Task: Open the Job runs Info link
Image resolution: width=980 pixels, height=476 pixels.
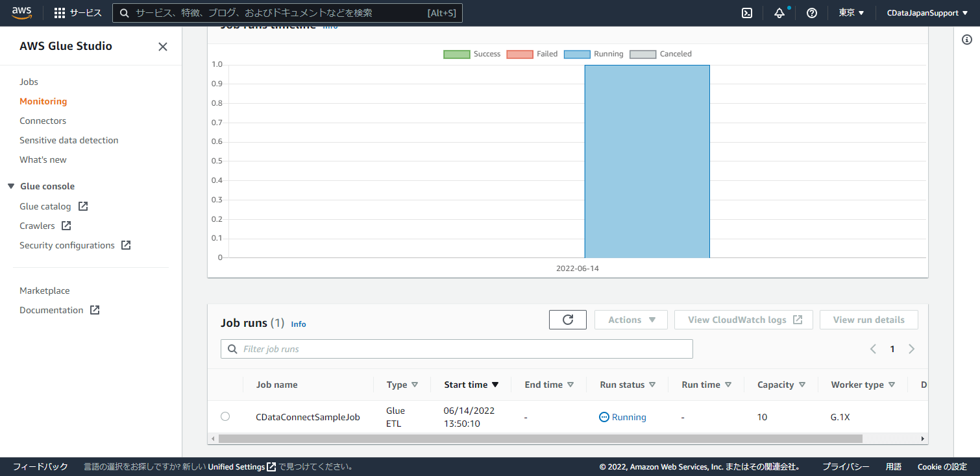Action: click(299, 324)
